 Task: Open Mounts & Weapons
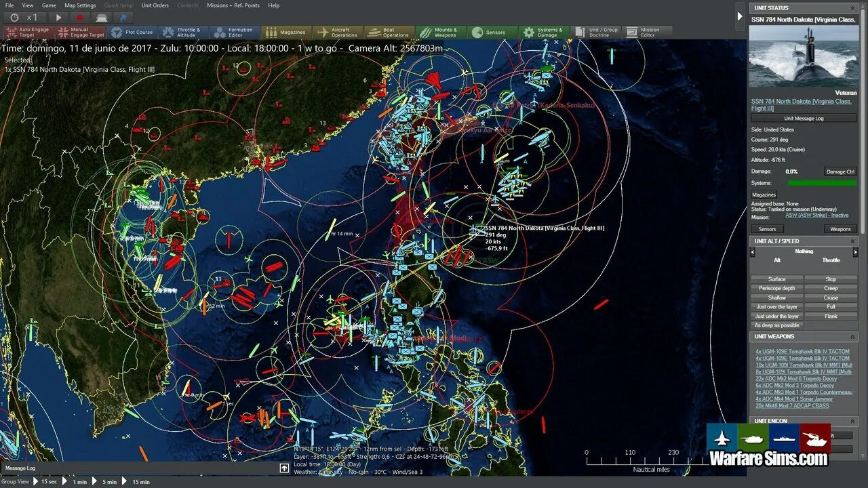(441, 32)
